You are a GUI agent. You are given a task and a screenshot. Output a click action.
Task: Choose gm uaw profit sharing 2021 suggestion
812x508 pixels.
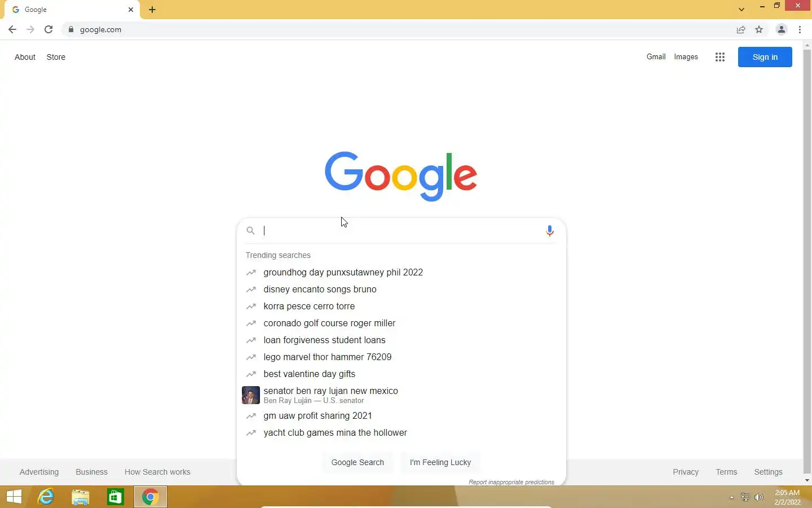(x=401, y=415)
